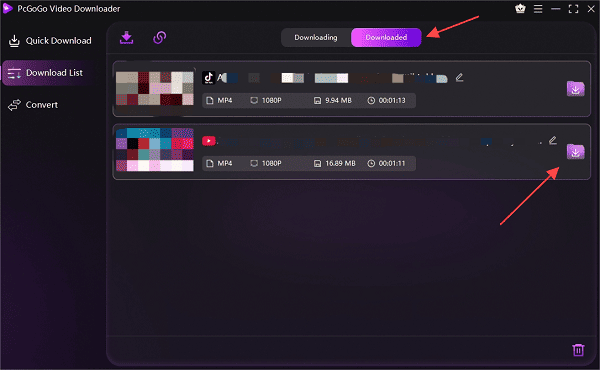Open folder for the 16.89 MB video
This screenshot has width=600, height=370.
coord(576,152)
